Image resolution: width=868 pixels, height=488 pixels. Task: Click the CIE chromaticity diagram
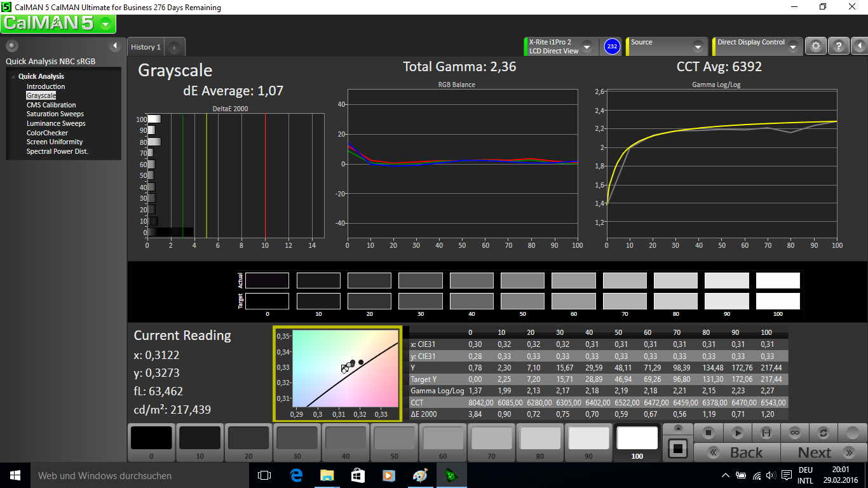click(337, 374)
